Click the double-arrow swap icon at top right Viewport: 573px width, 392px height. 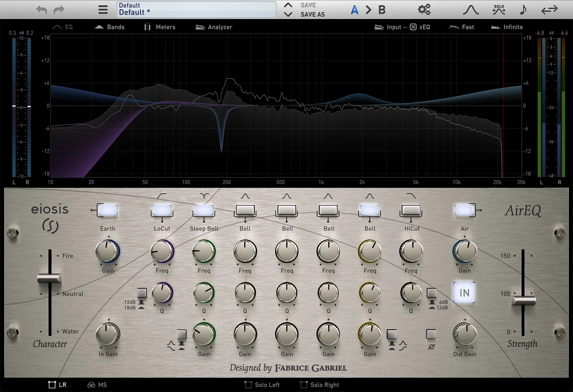tap(549, 9)
